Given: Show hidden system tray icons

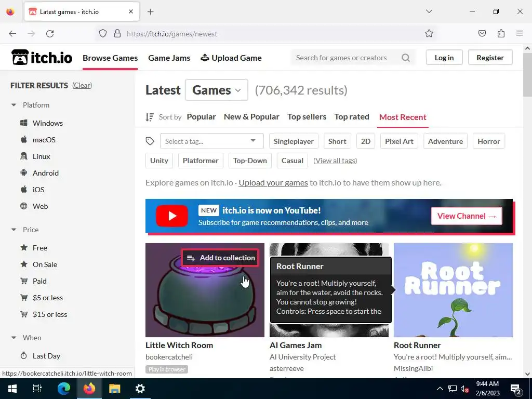Looking at the screenshot, I should click(x=440, y=389).
